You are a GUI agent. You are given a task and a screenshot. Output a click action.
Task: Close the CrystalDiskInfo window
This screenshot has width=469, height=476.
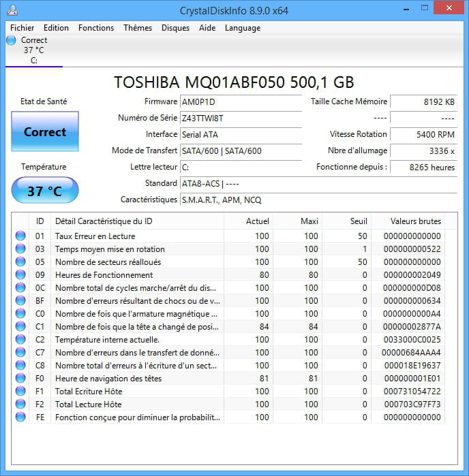coord(449,8)
